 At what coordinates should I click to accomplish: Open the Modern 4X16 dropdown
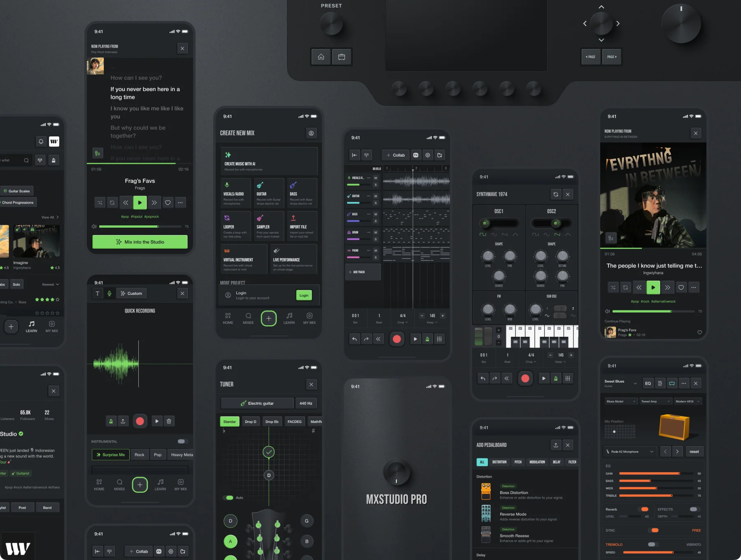point(687,401)
